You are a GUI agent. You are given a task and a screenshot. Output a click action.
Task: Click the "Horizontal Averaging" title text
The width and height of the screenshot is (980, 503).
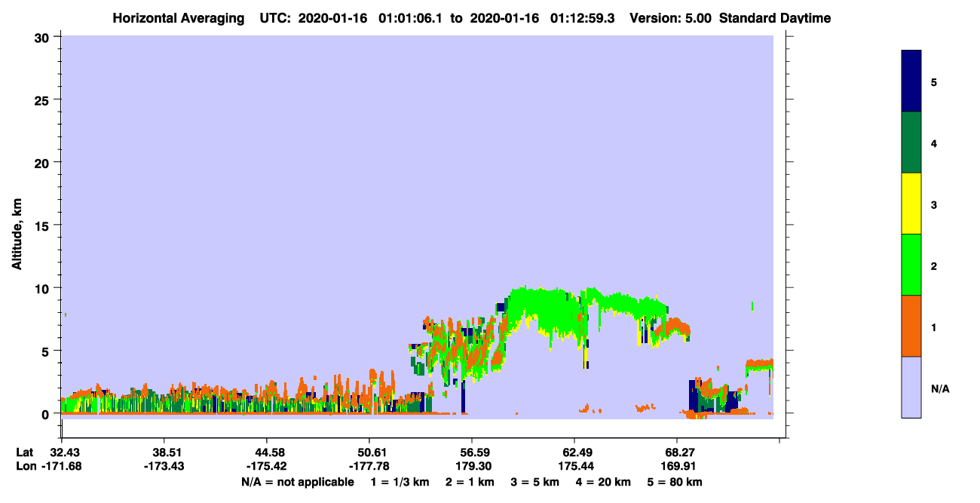179,18
